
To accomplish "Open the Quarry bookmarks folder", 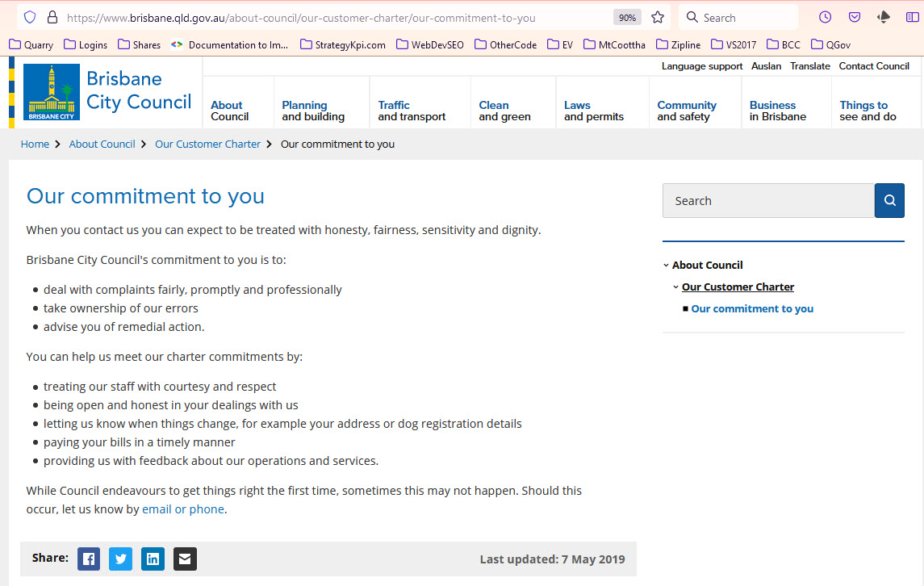I will (31, 45).
